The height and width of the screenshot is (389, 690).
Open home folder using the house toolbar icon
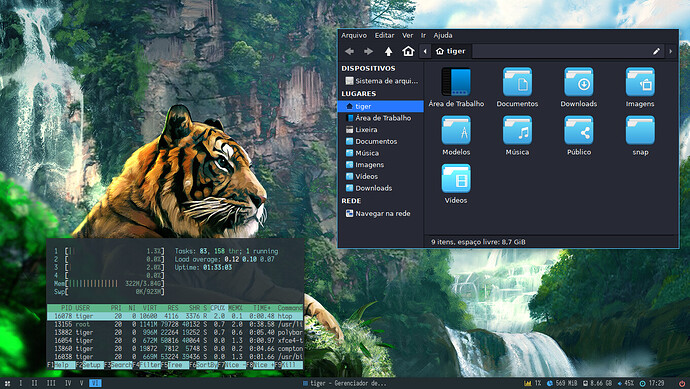[408, 51]
